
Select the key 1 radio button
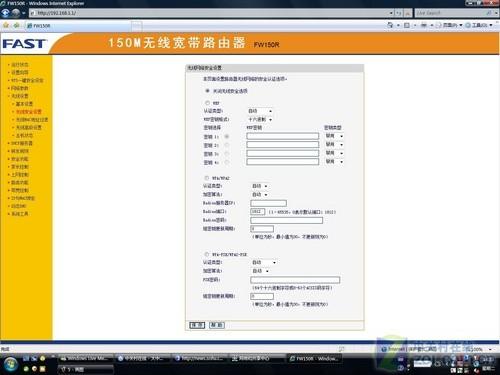pos(227,137)
